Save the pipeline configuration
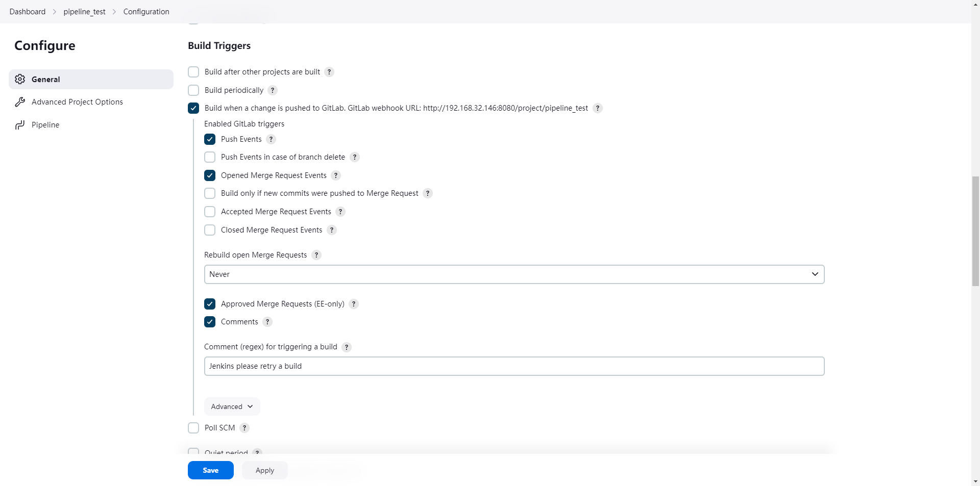The image size is (980, 486). click(x=210, y=470)
